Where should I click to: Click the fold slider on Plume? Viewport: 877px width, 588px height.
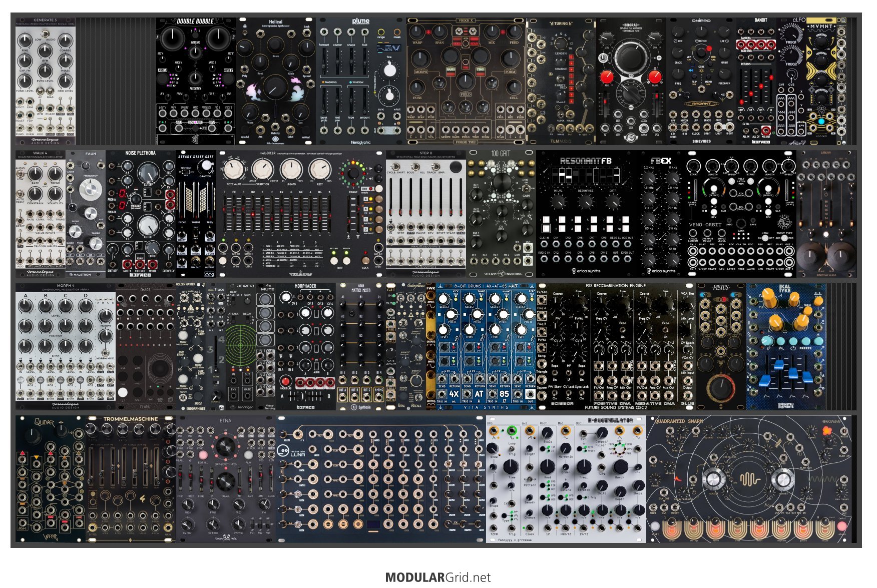pyautogui.click(x=364, y=61)
